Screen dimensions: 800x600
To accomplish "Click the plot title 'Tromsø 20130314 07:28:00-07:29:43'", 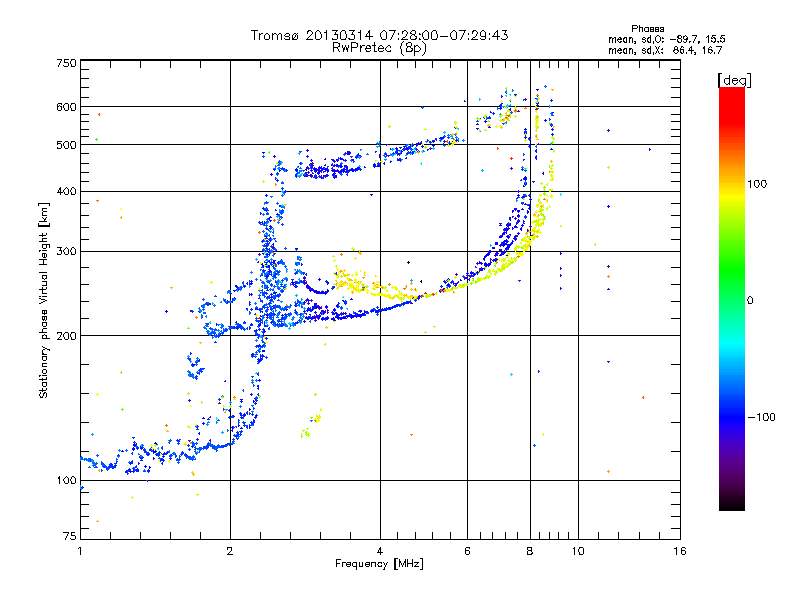I will coord(379,35).
